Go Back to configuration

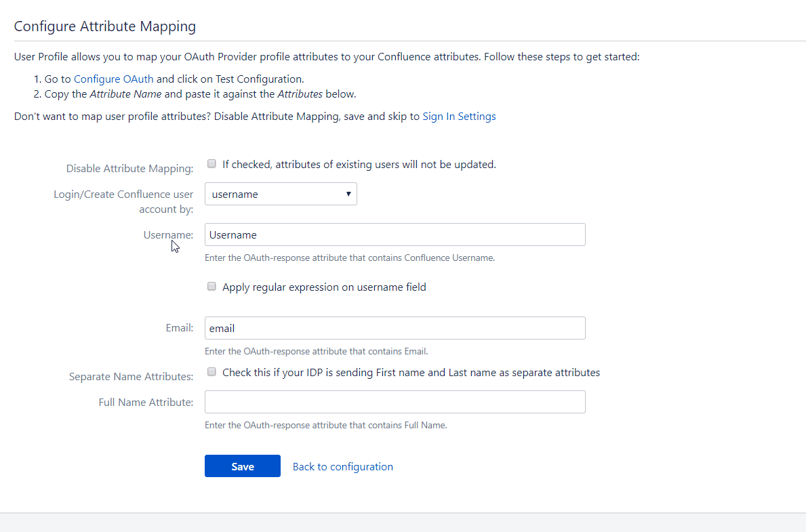pos(343,467)
